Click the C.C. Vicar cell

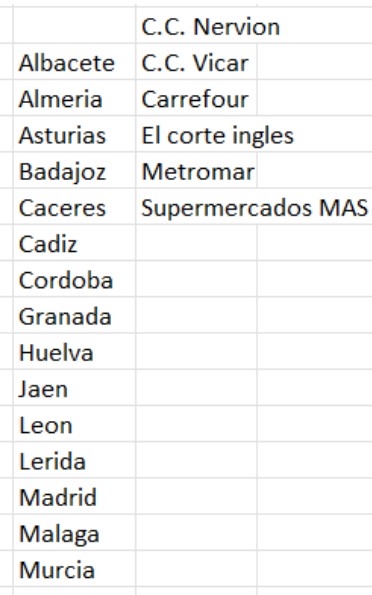coord(196,62)
